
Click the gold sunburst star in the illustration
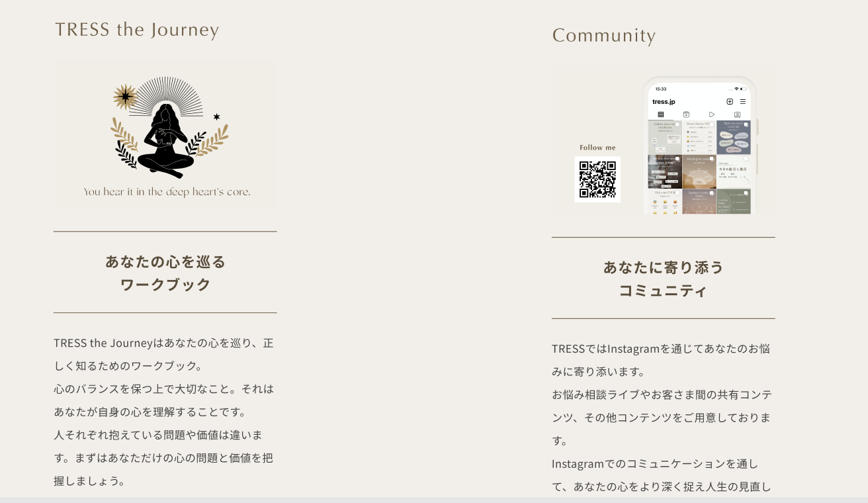coord(124,97)
